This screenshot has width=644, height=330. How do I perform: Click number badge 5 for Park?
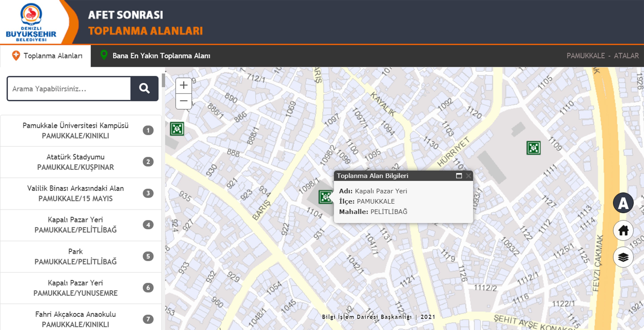pyautogui.click(x=148, y=256)
